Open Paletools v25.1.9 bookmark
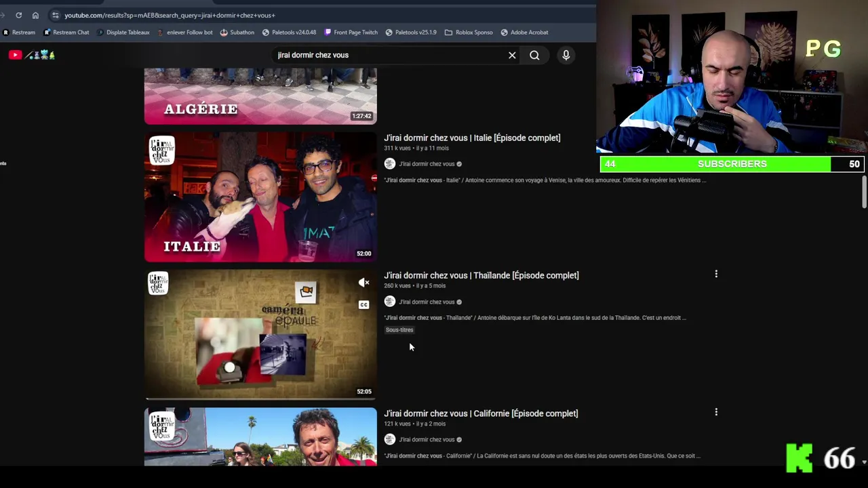The height and width of the screenshot is (488, 868). (x=411, y=32)
